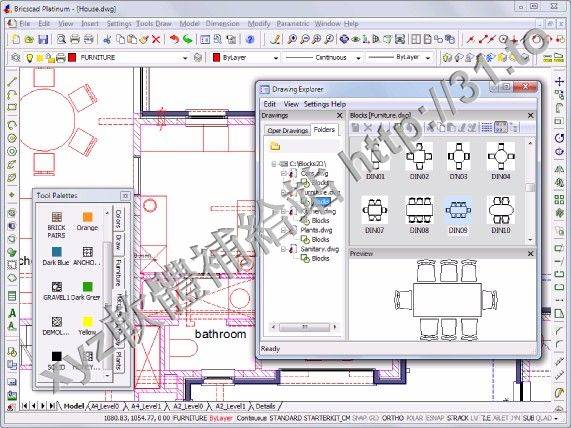Screen dimensions: 571x428
Task: Toggle layer freeze sun icon
Action: click(39, 58)
